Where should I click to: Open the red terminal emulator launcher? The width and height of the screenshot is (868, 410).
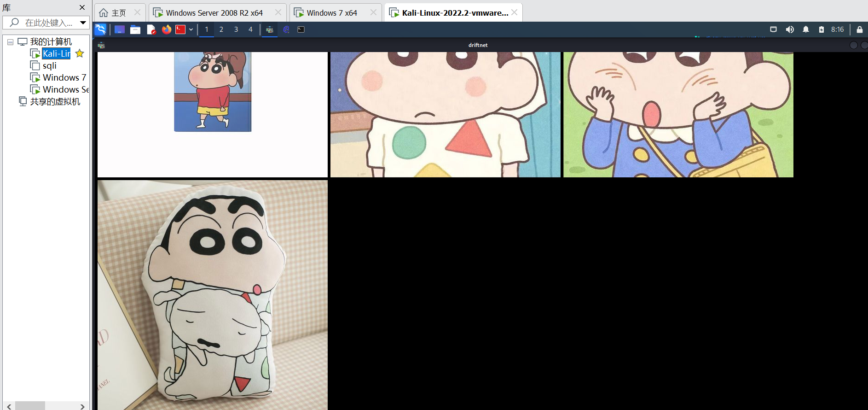[180, 29]
